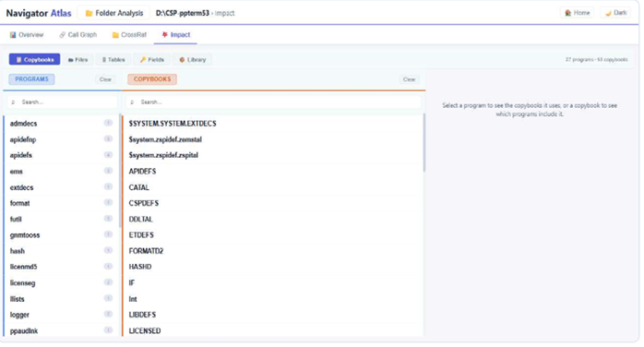The image size is (644, 347).
Task: Select the $SYSTEM.SYSTEM.EXTDECS copybook
Action: [273, 123]
